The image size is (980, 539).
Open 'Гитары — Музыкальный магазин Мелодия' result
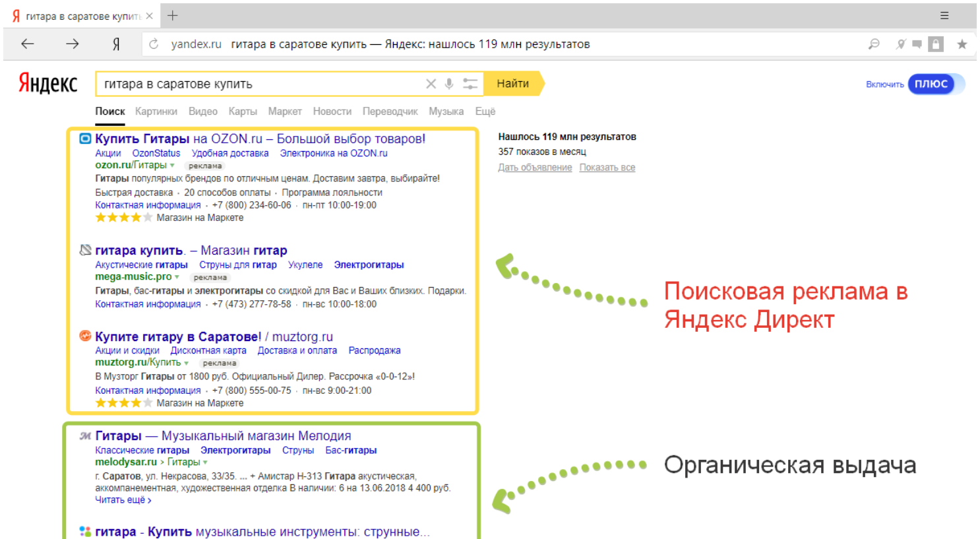click(223, 435)
